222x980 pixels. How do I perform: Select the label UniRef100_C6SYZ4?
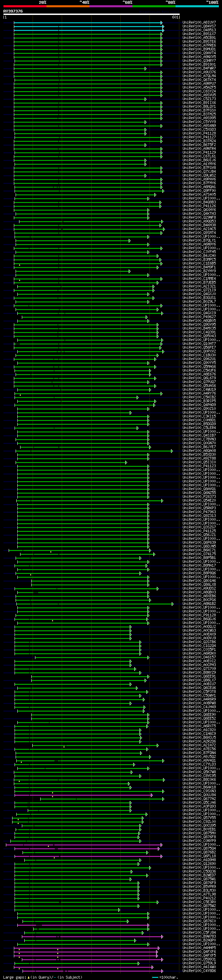tap(199, 91)
